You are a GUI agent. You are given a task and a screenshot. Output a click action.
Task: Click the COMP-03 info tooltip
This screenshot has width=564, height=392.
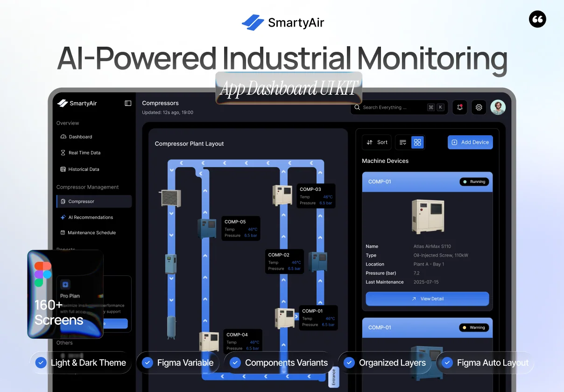316,196
